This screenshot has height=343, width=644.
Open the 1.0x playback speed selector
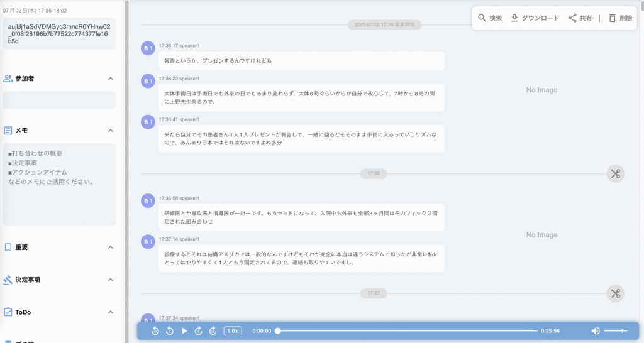click(x=233, y=330)
